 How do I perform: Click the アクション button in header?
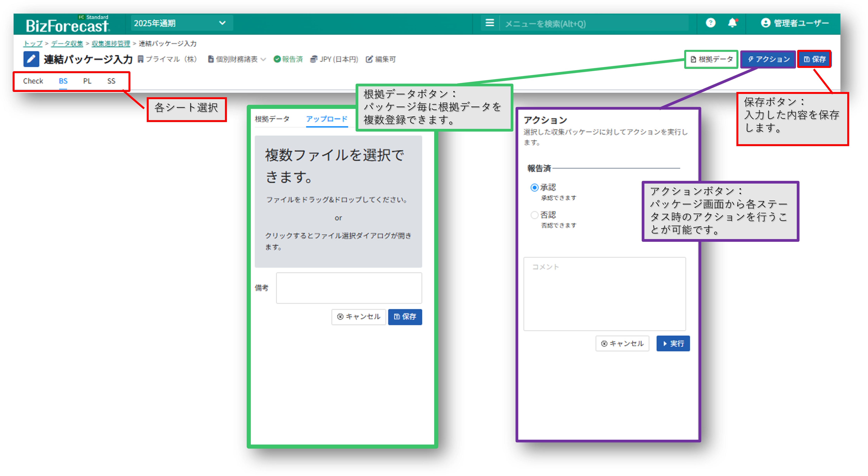tap(768, 59)
